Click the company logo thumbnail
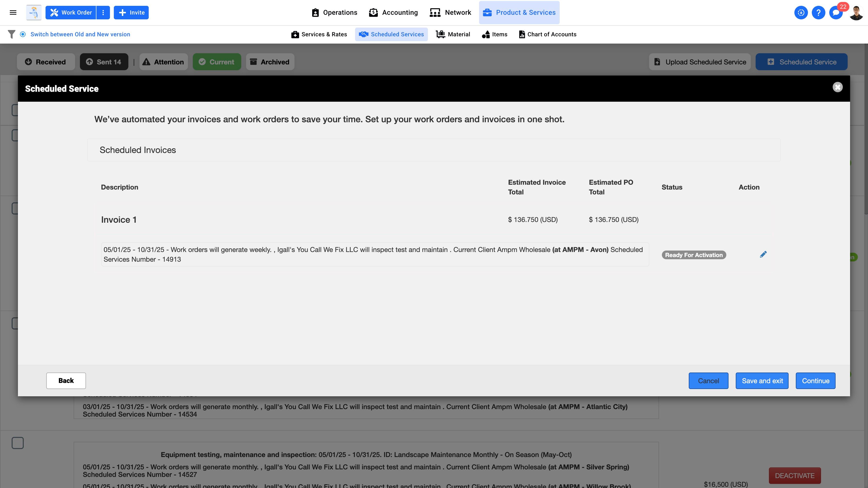This screenshot has height=488, width=868. (34, 12)
